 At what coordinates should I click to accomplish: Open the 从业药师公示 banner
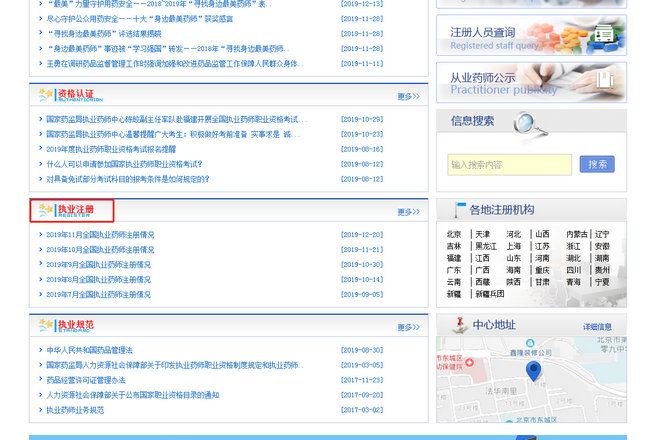tap(531, 83)
